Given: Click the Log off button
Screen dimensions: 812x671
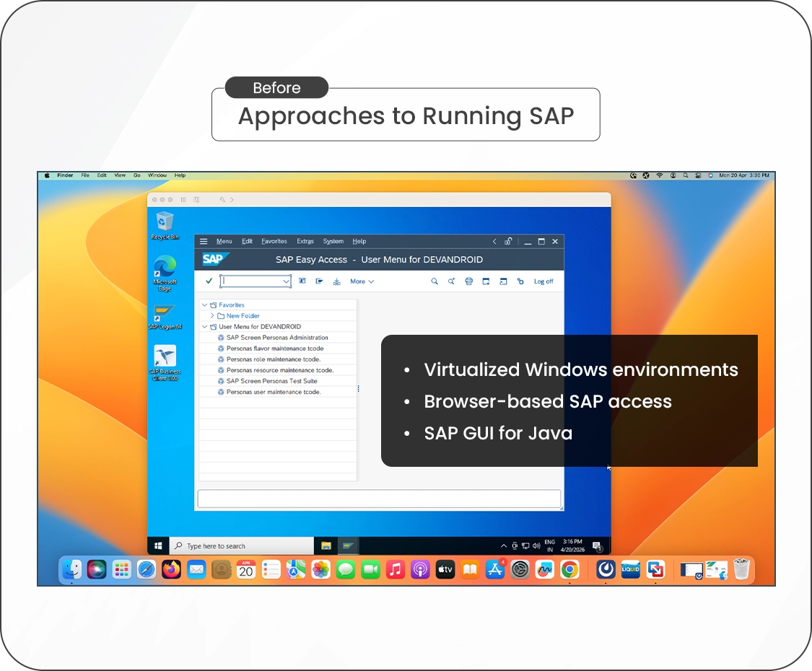Looking at the screenshot, I should click(543, 281).
